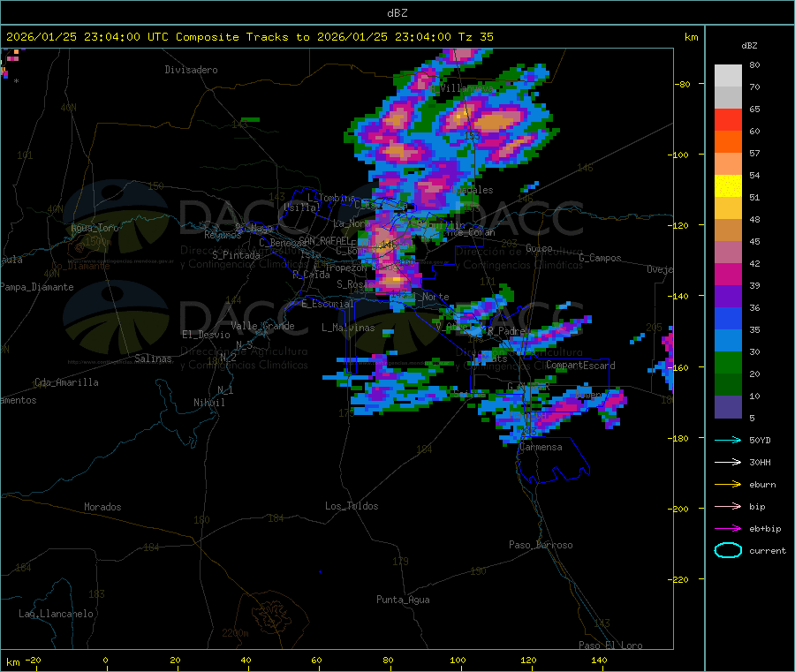Click the 'Punta_Agua' map label
Screen dimensions: 795x672
[x=403, y=600]
